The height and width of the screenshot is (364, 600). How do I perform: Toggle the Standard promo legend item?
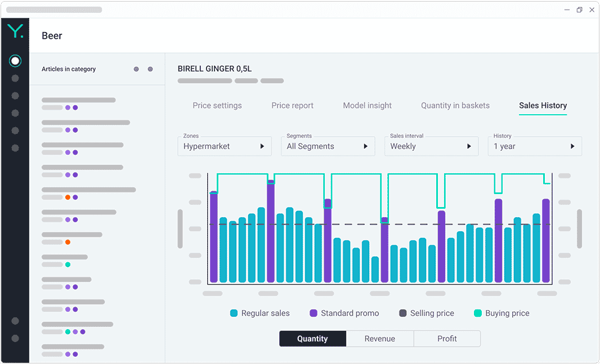coord(344,313)
